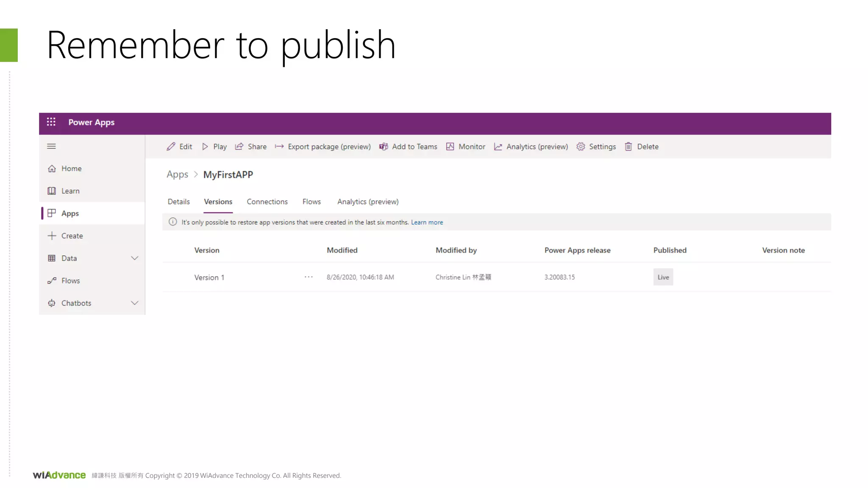
Task: Click the Edit pencil icon
Action: 171,147
